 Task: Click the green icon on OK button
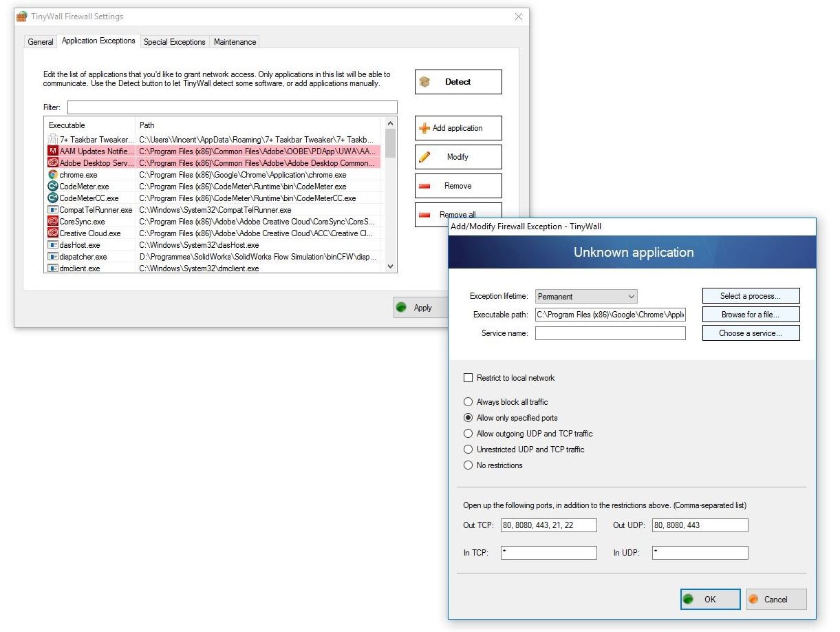pos(688,599)
